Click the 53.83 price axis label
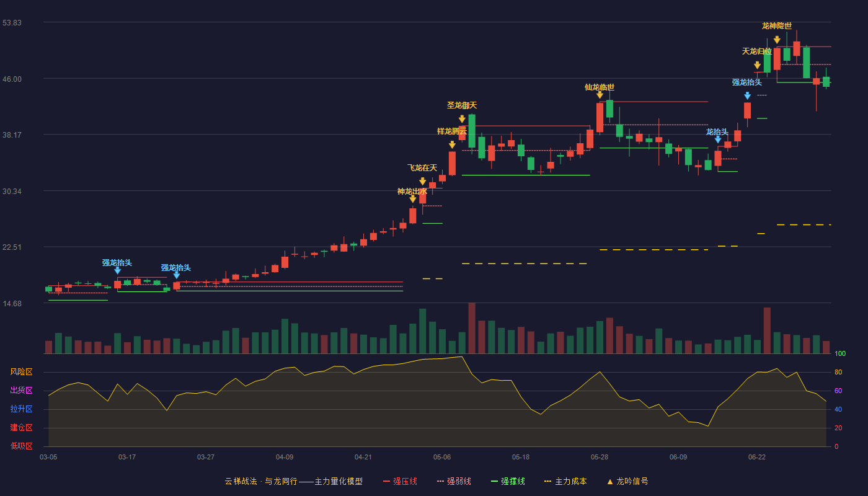The width and height of the screenshot is (868, 496). coord(12,23)
